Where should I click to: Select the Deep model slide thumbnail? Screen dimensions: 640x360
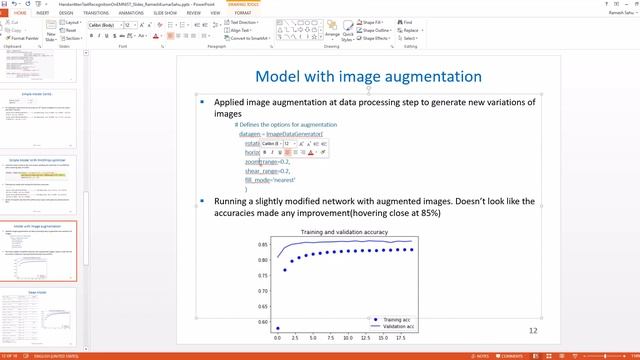point(38,317)
